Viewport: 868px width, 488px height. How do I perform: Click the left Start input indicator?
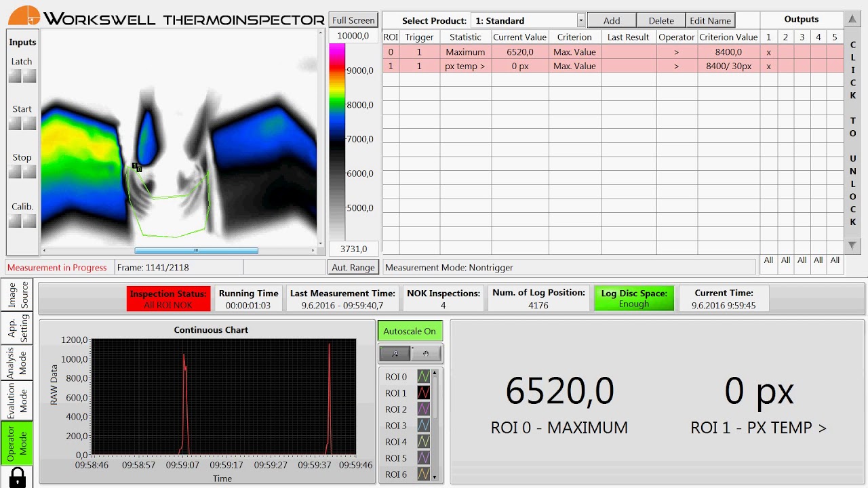[x=15, y=123]
